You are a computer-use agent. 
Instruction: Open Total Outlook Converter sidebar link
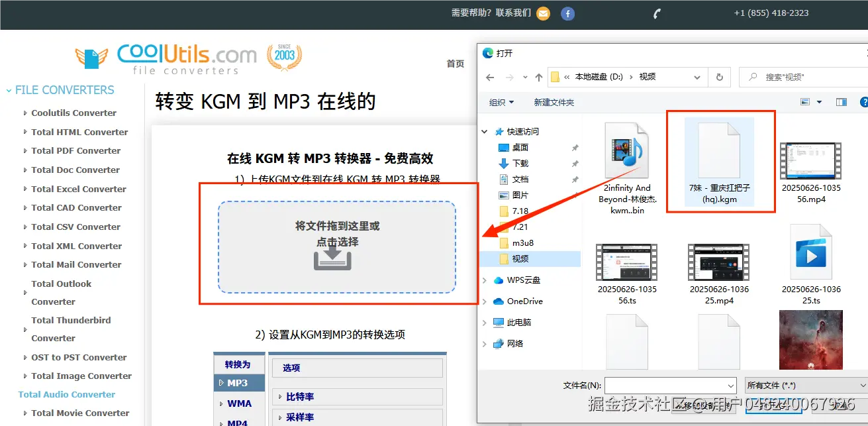tap(62, 293)
